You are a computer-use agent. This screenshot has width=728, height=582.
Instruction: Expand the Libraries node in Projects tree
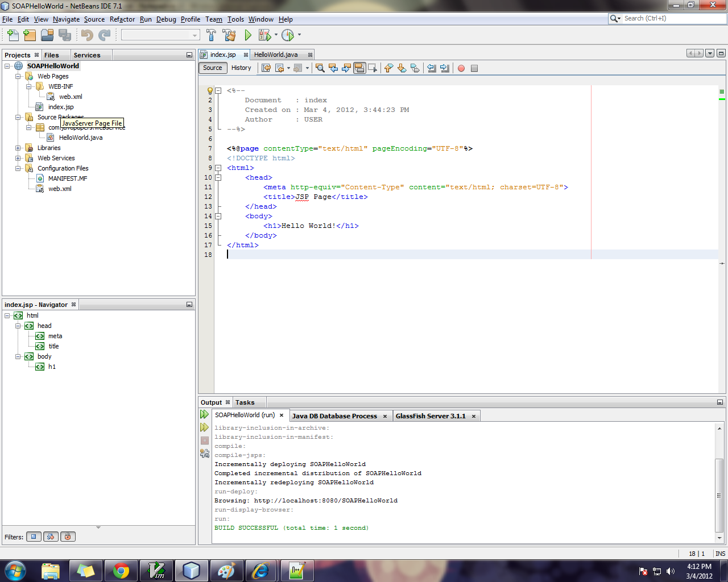tap(19, 147)
